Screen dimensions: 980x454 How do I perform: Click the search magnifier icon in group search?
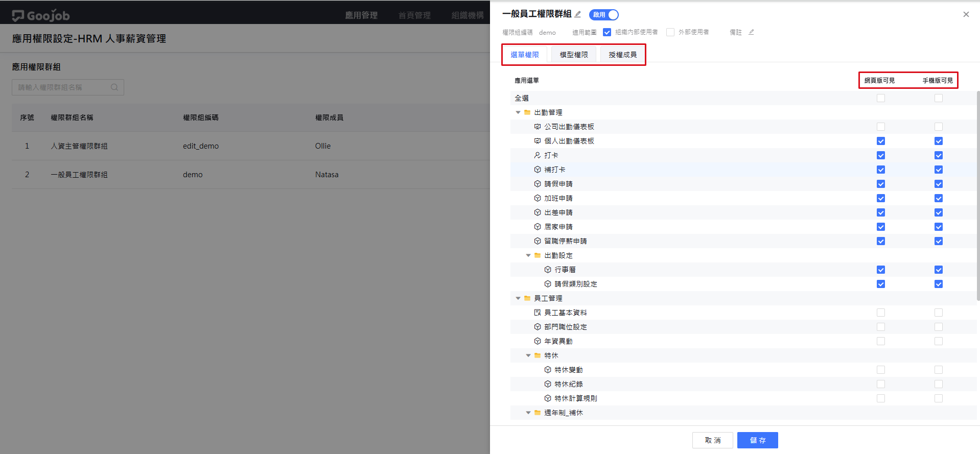pos(114,87)
